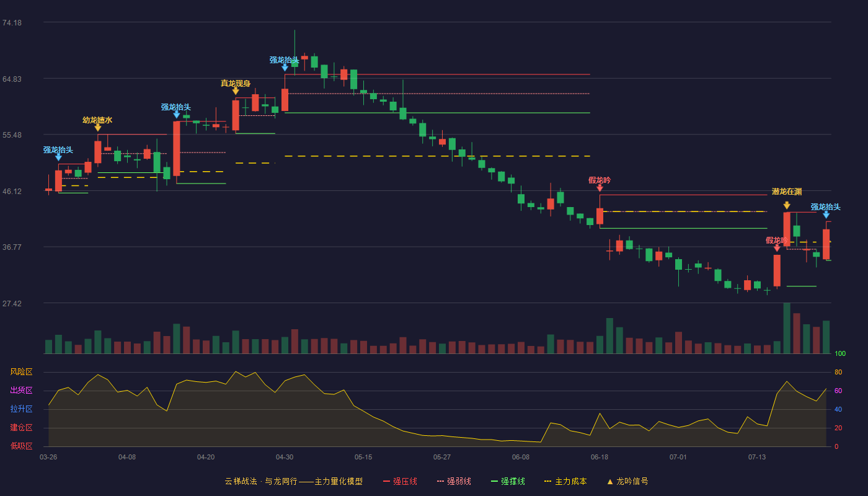
Task: Click the 60 value on the indicator axis
Action: click(x=838, y=391)
